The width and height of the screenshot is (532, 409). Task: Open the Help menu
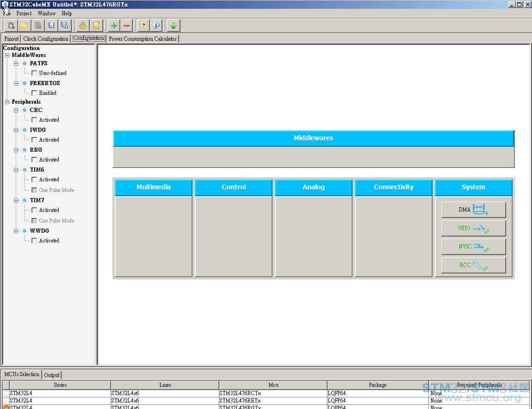[x=67, y=13]
